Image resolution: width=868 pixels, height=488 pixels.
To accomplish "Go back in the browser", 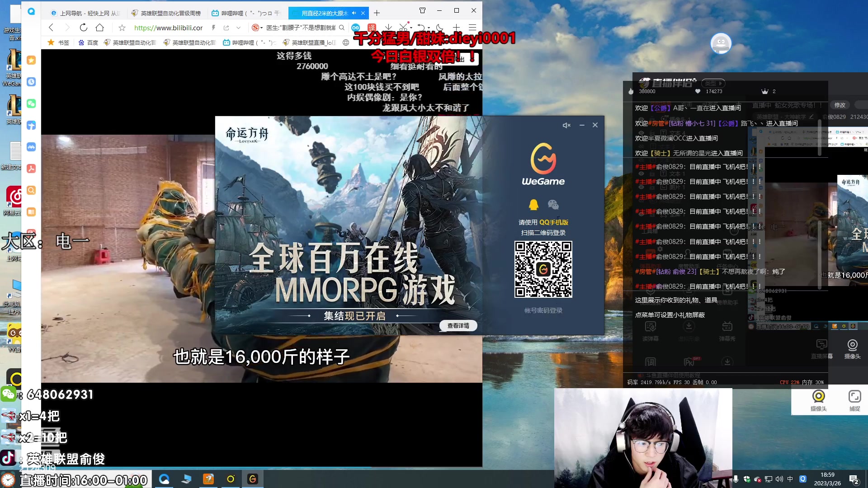I will click(x=51, y=28).
